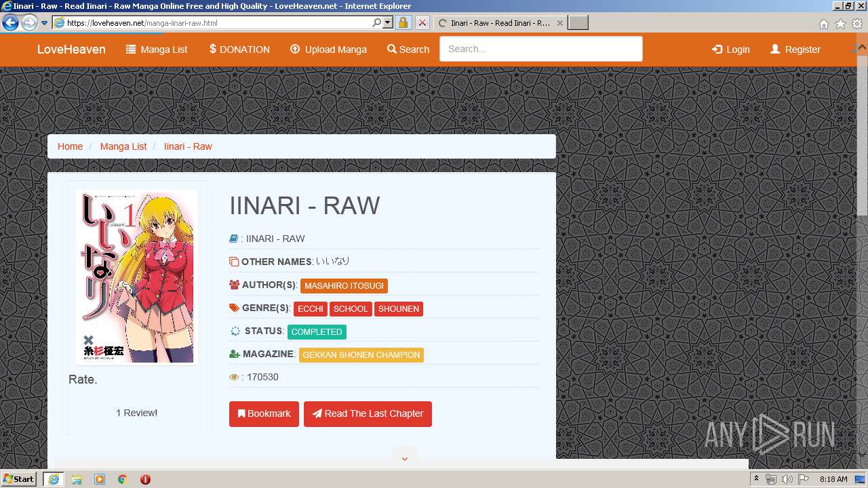
Task: Click Iinari - Raw in the breadcrumb
Action: coord(188,146)
